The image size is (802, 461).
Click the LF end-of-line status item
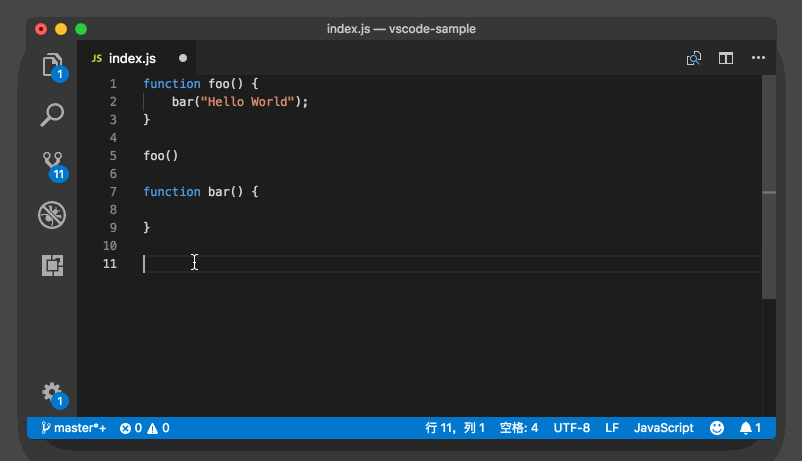[x=612, y=428]
